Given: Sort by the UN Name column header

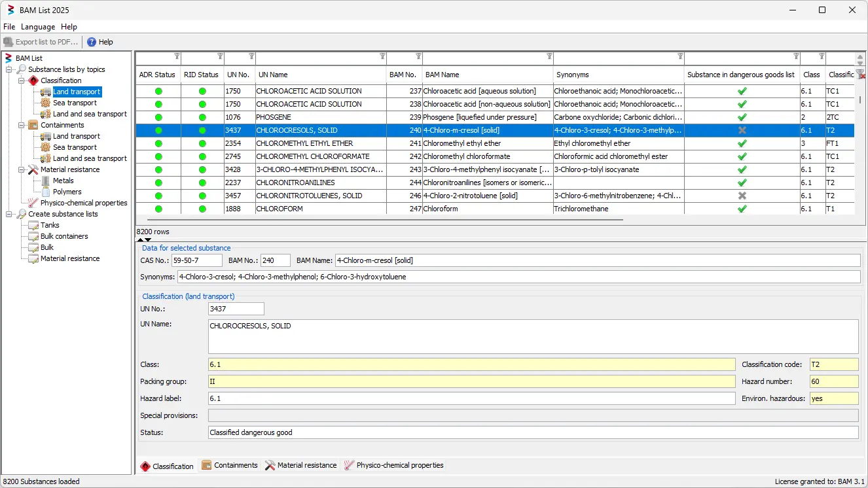Looking at the screenshot, I should click(321, 75).
